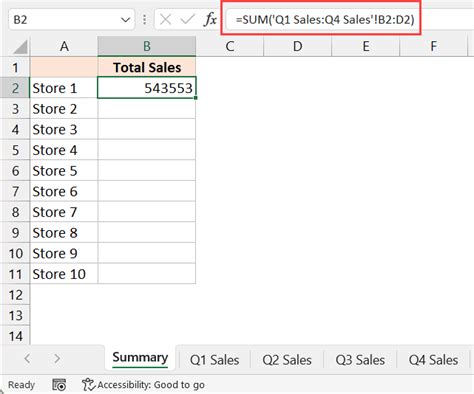Confirm the entry with the checkmark icon
Image resolution: width=474 pixels, height=394 pixels.
point(187,19)
